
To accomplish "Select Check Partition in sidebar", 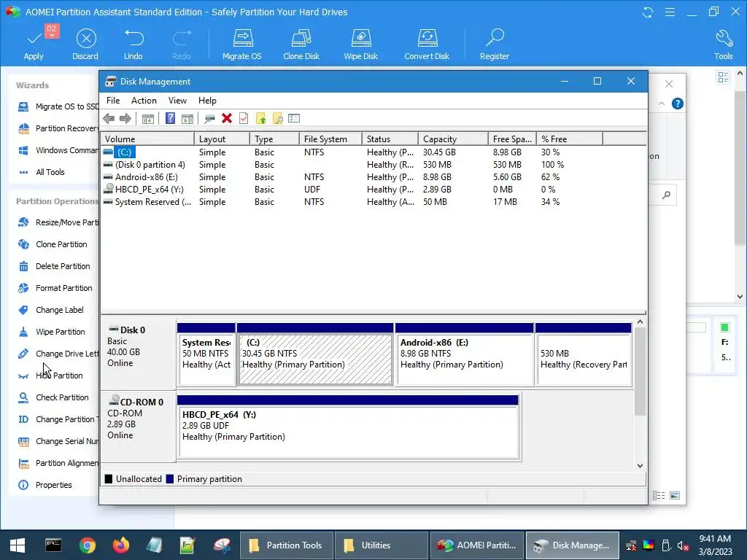I will (53, 397).
